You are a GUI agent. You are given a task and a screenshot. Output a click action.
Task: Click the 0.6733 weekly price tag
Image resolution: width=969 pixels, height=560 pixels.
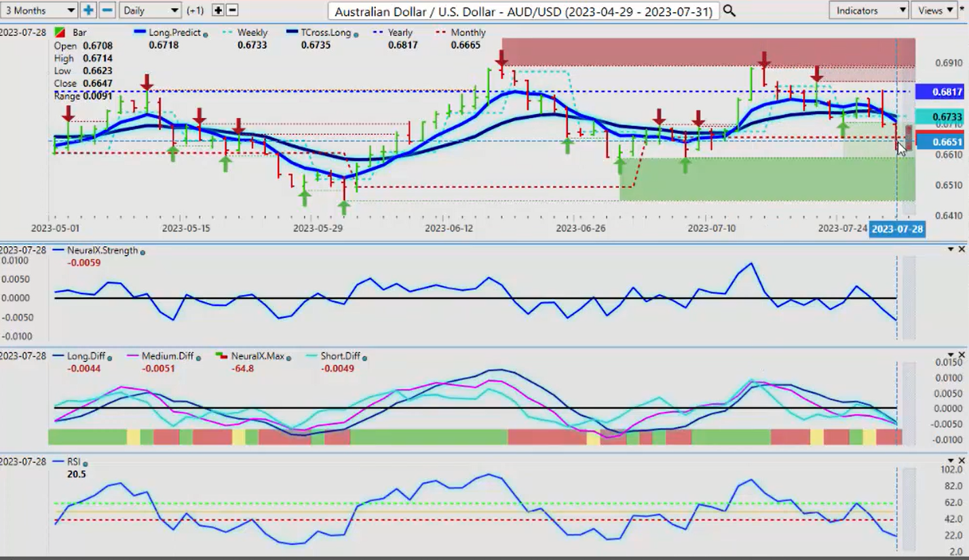(x=939, y=117)
